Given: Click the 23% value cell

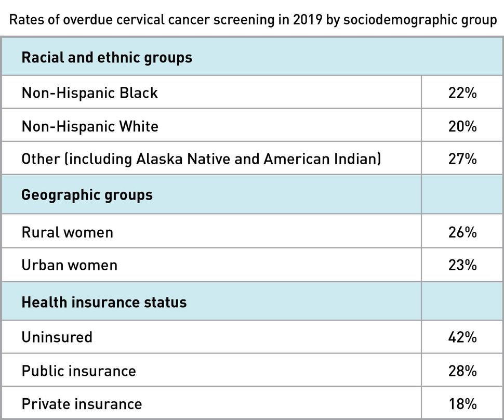Looking at the screenshot, I should (x=462, y=265).
